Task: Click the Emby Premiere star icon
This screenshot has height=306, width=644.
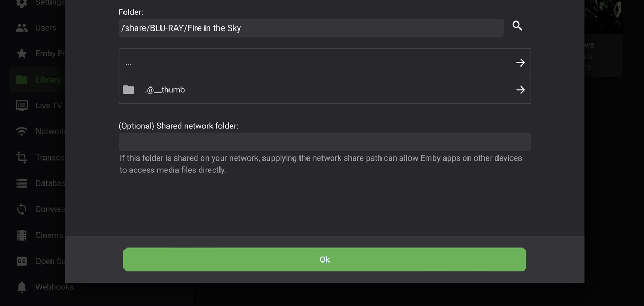Action: pyautogui.click(x=22, y=54)
